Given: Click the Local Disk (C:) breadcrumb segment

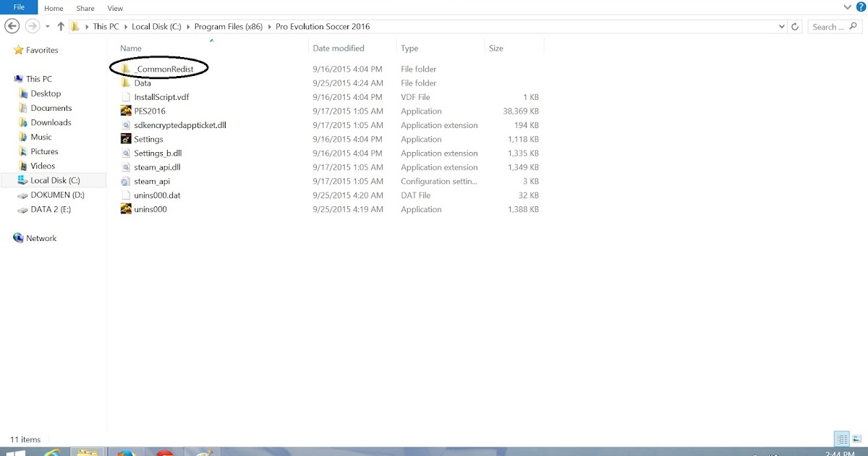Looking at the screenshot, I should pyautogui.click(x=156, y=27).
